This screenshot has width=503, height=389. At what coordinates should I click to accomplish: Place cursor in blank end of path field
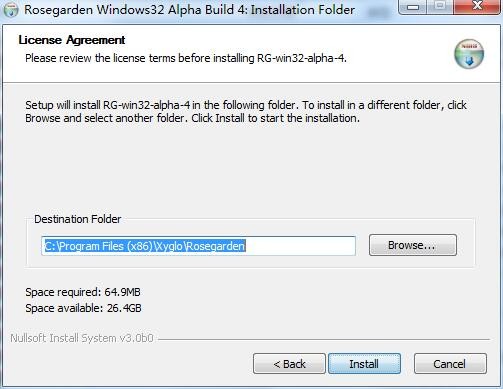(x=300, y=246)
